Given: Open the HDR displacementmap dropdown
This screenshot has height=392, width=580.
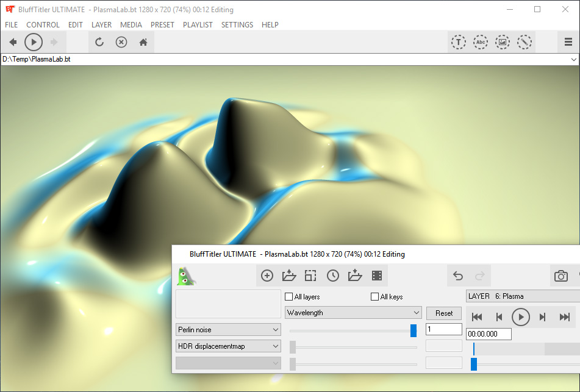Looking at the screenshot, I should [x=228, y=346].
